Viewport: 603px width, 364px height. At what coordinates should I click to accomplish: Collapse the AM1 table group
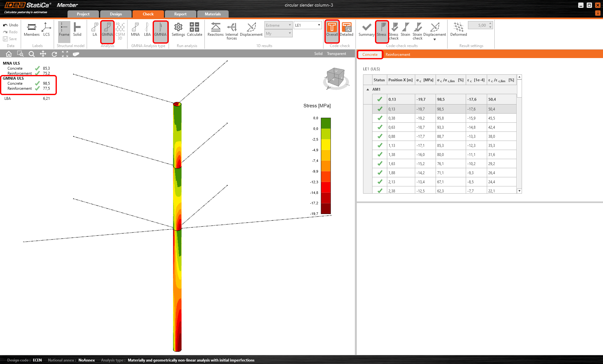pos(368,89)
